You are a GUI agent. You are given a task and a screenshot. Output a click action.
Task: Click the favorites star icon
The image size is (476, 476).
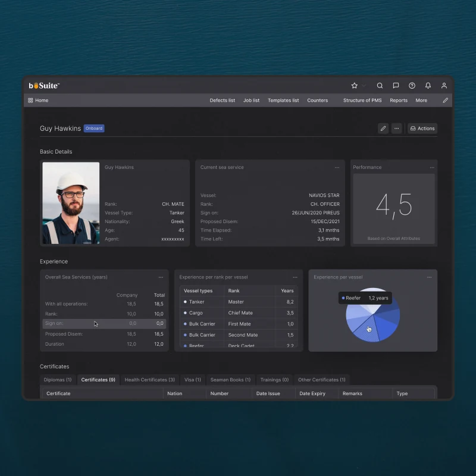pyautogui.click(x=354, y=86)
